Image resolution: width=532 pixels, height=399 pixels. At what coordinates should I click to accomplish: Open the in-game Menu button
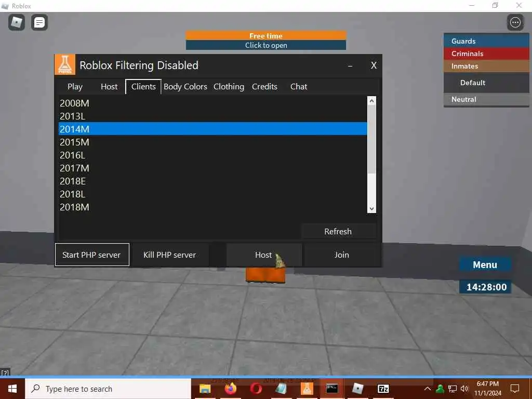click(485, 264)
